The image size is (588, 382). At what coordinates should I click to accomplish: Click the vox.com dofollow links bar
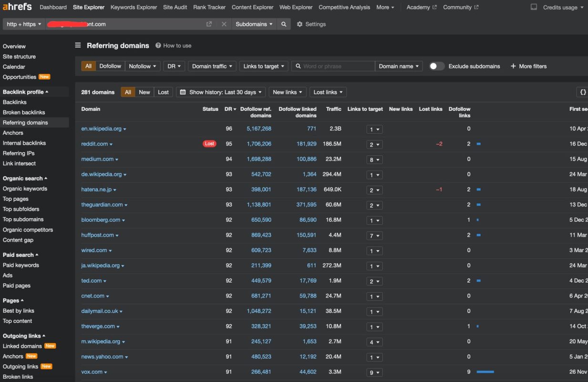point(485,372)
